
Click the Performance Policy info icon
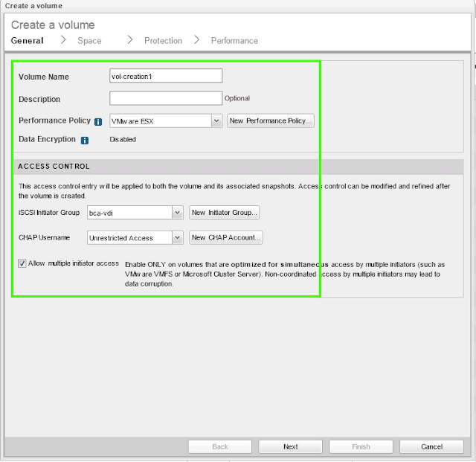click(98, 122)
